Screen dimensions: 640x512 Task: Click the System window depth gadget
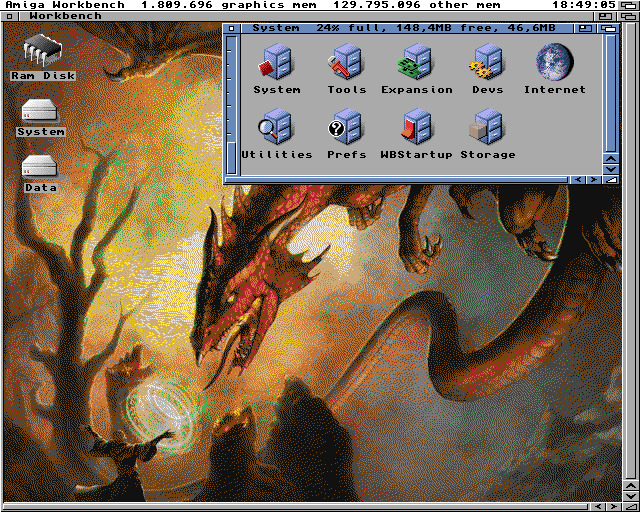[608, 28]
